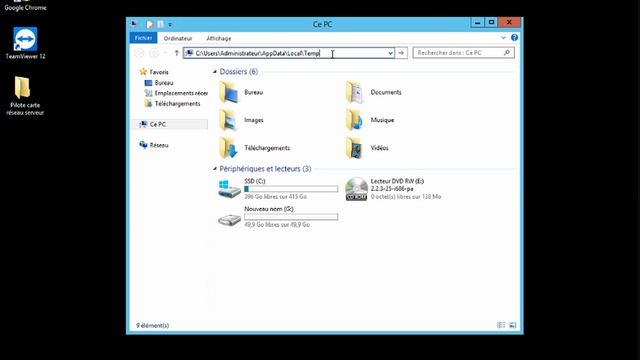Click the '9 élément(s)' status bar text
This screenshot has width=640, height=360.
(152, 325)
